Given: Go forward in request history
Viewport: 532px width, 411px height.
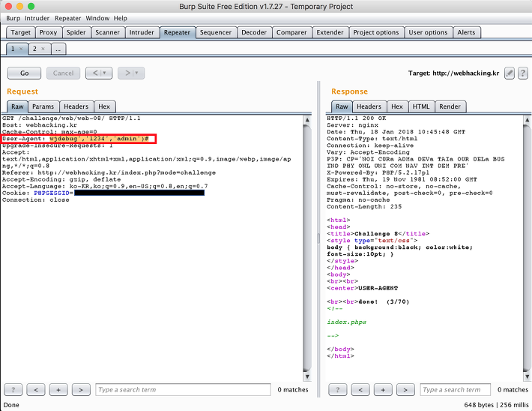Looking at the screenshot, I should [131, 73].
